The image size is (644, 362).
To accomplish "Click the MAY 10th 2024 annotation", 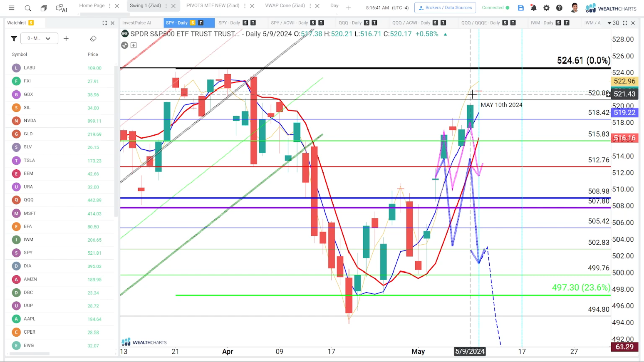I will tap(501, 105).
